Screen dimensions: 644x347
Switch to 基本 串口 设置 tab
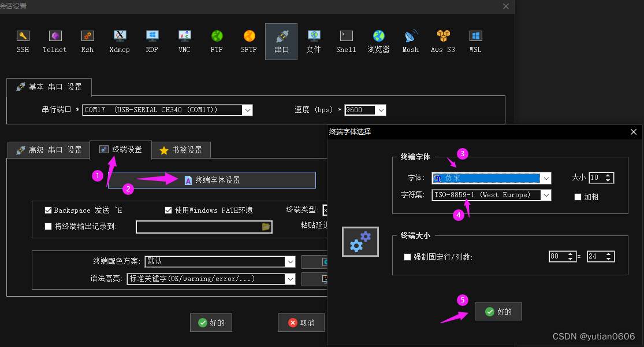pos(49,87)
